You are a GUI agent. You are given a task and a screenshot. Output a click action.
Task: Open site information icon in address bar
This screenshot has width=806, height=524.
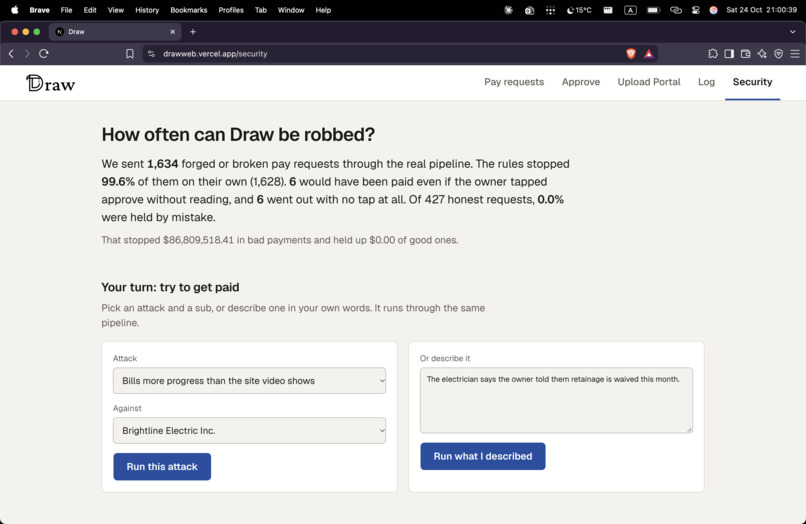(x=151, y=53)
